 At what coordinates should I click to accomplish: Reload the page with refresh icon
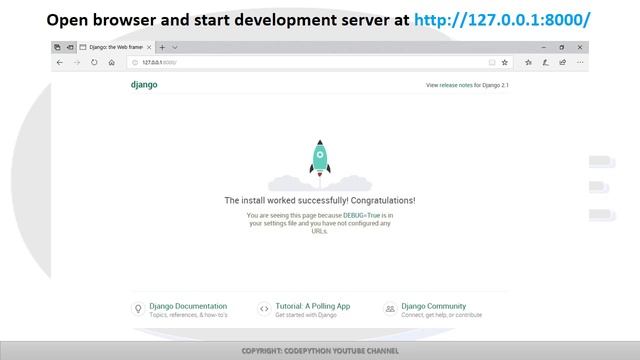click(x=94, y=62)
